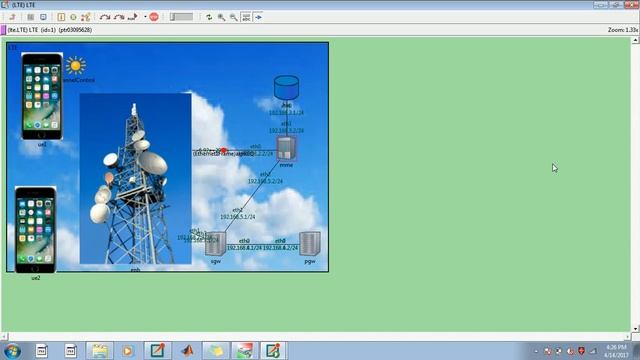
Task: Select the pgw server node
Action: pyautogui.click(x=310, y=244)
